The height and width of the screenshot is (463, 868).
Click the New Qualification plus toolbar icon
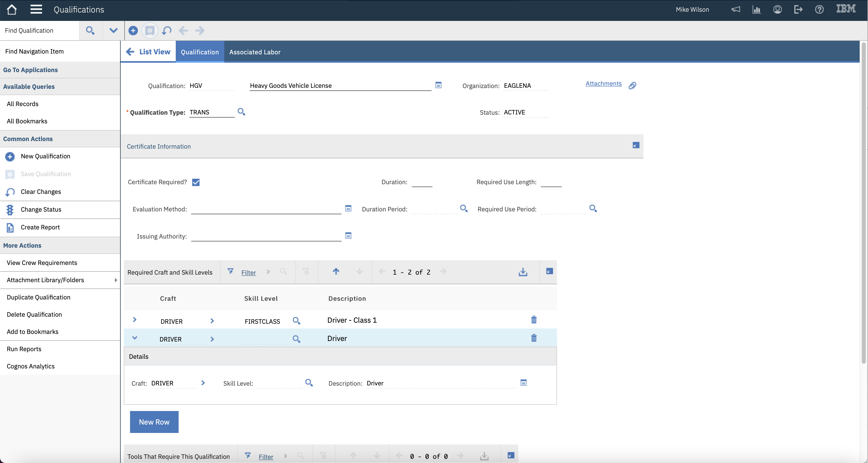(133, 31)
